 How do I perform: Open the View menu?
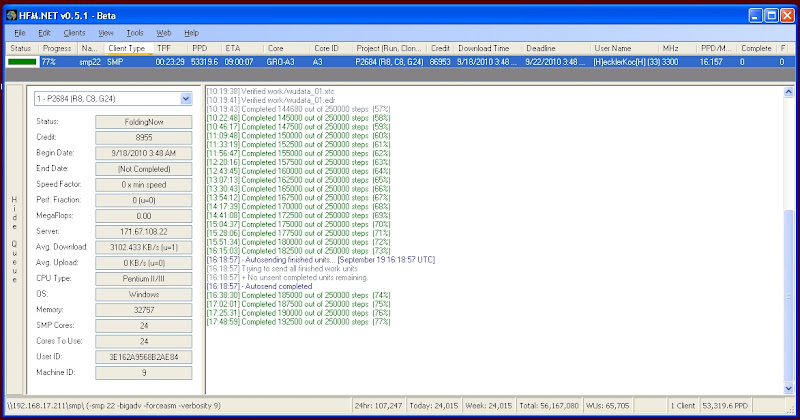click(x=106, y=33)
